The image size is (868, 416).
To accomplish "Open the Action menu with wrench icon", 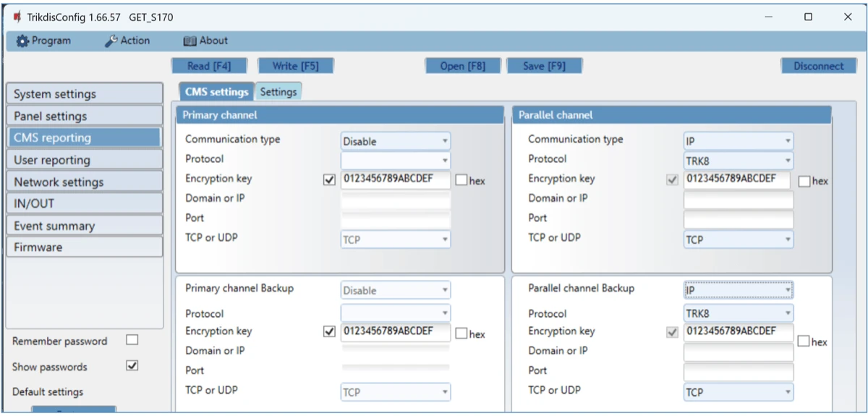I will click(x=127, y=41).
